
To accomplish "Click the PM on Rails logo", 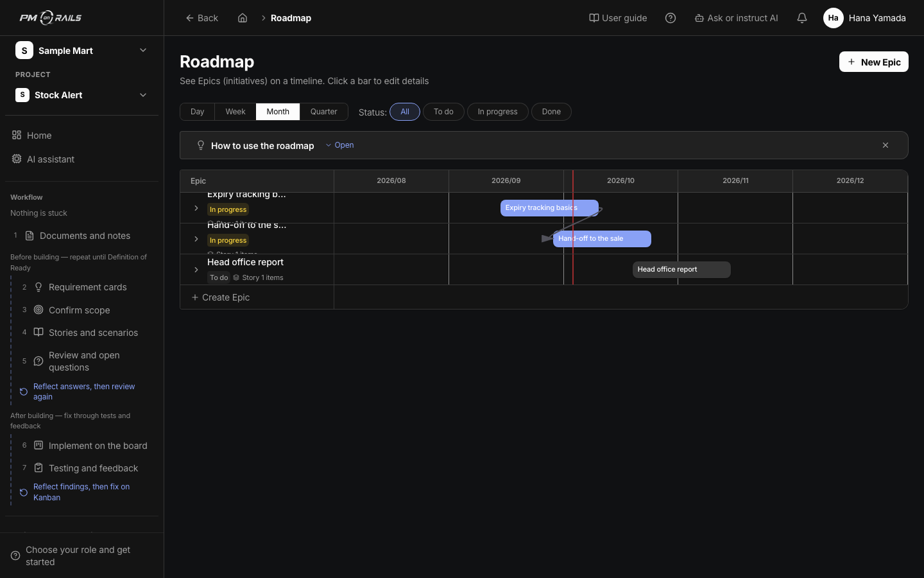I will [x=51, y=18].
